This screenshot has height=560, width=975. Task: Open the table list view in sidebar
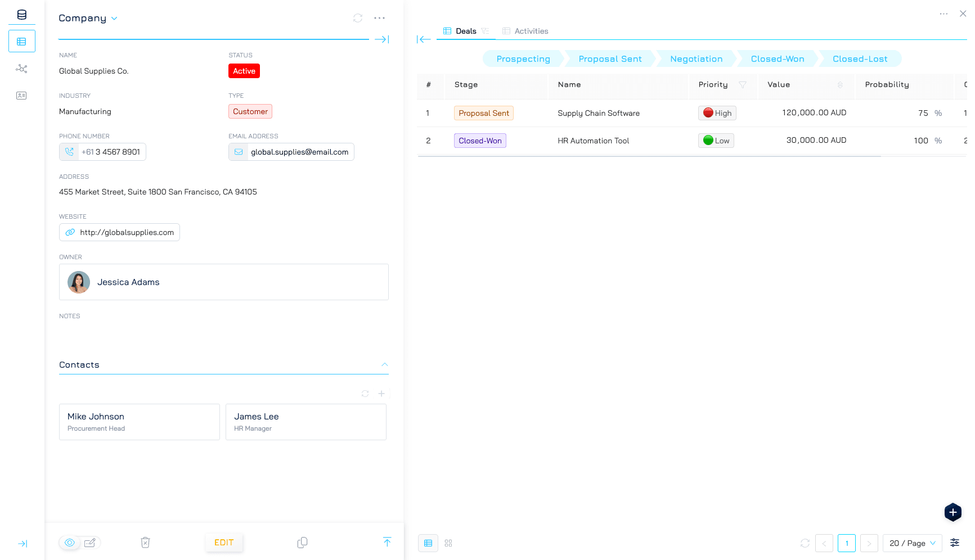(x=22, y=42)
